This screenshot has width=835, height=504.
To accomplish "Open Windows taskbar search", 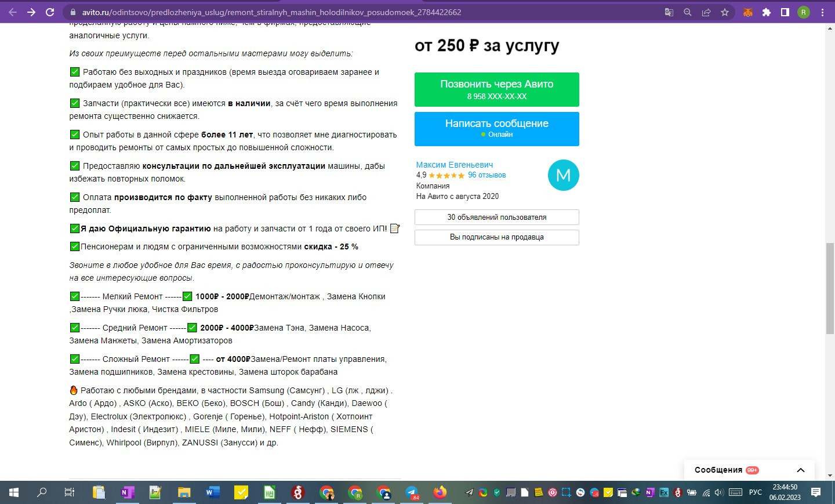I will coord(42,492).
